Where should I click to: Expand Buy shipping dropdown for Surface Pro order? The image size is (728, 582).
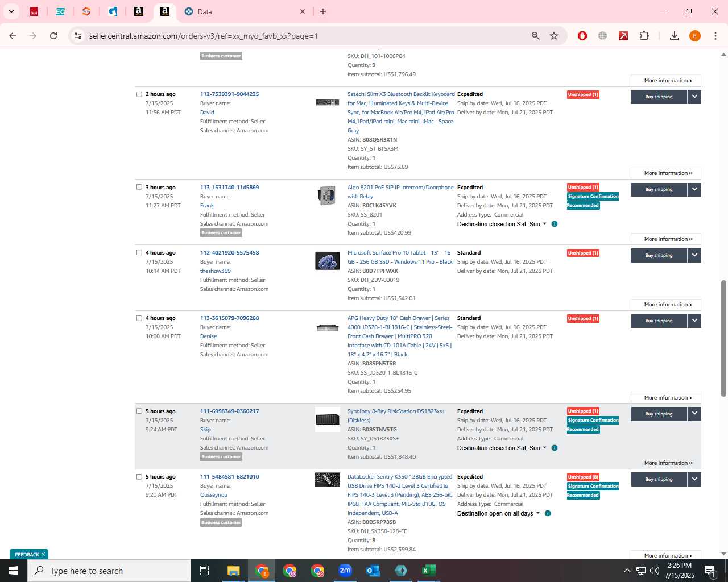[x=694, y=255]
